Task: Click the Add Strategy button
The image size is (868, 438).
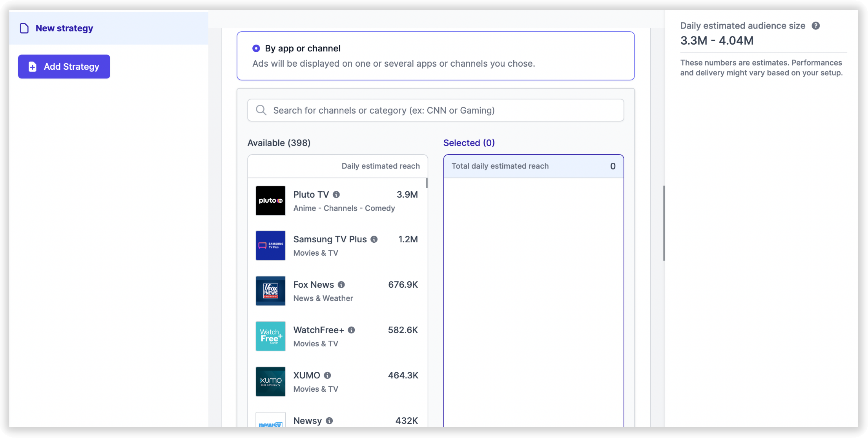Action: (64, 67)
